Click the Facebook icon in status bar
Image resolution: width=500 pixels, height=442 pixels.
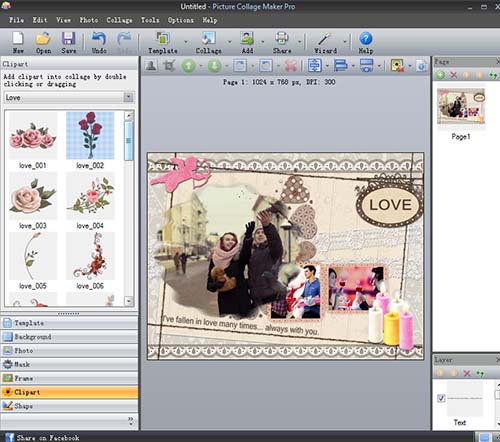click(10, 437)
